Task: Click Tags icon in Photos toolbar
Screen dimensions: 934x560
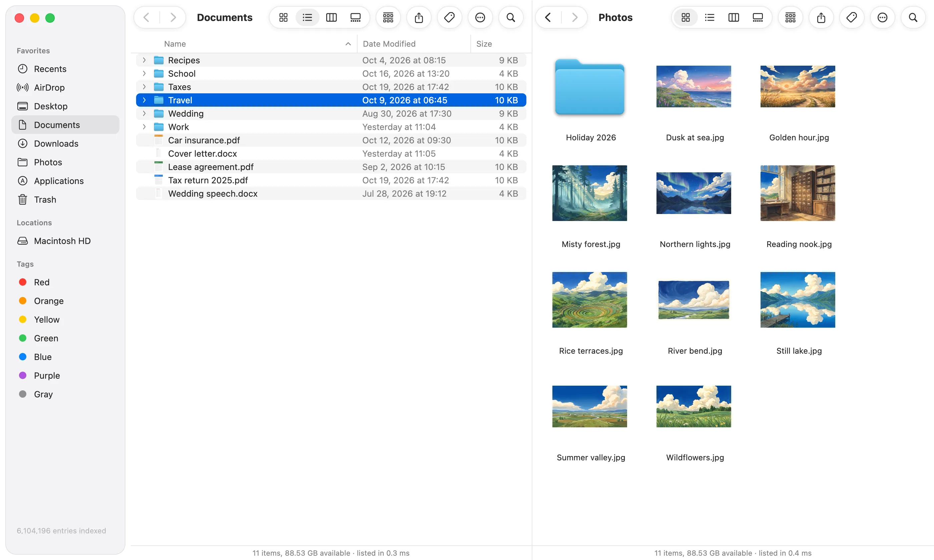Action: (x=852, y=17)
